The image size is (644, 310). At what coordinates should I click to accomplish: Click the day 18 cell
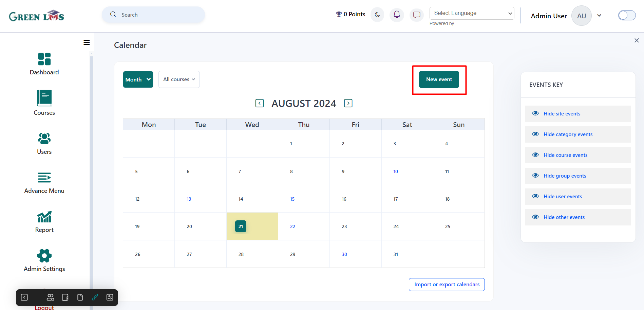click(459, 199)
